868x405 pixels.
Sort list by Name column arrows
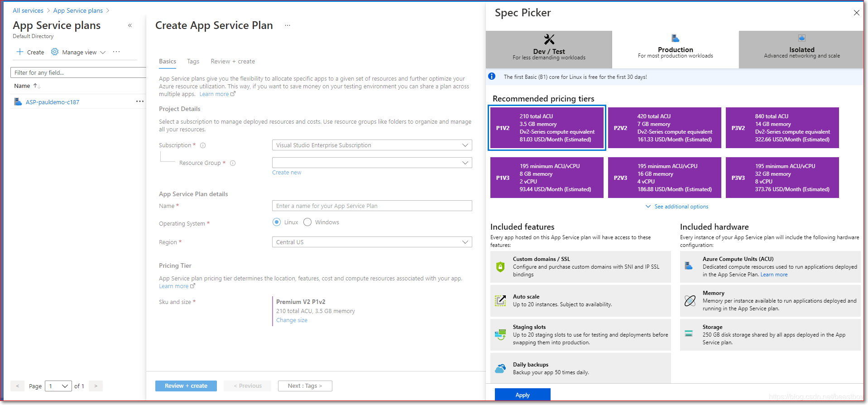pos(37,86)
